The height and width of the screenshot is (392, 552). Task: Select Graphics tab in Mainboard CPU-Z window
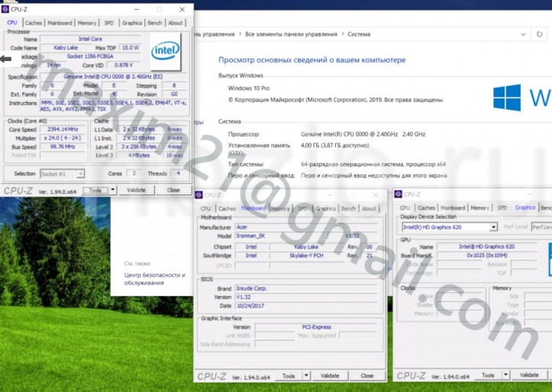(326, 208)
